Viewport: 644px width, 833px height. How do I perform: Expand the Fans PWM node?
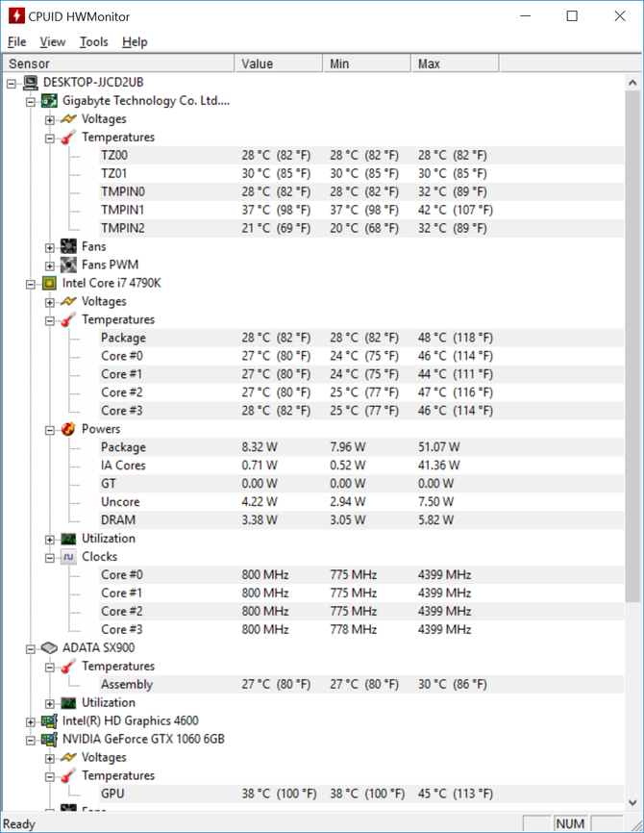(50, 265)
